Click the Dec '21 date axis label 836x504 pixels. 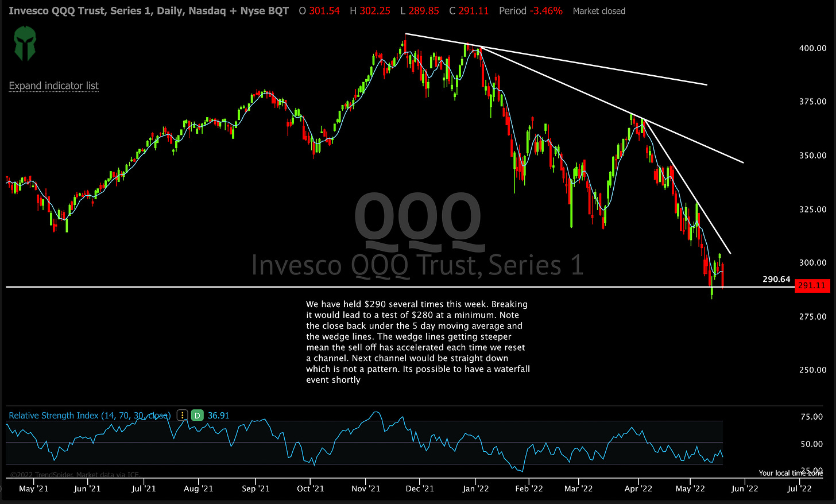click(x=420, y=489)
